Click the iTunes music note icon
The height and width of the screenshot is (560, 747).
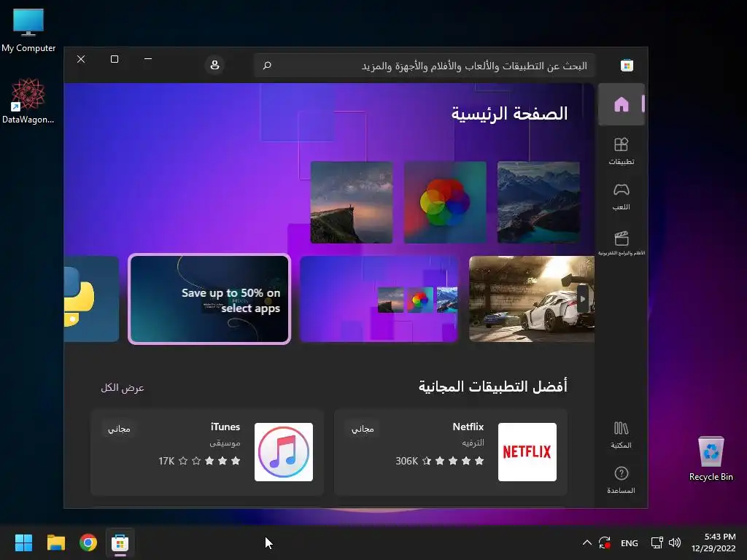[x=284, y=452]
